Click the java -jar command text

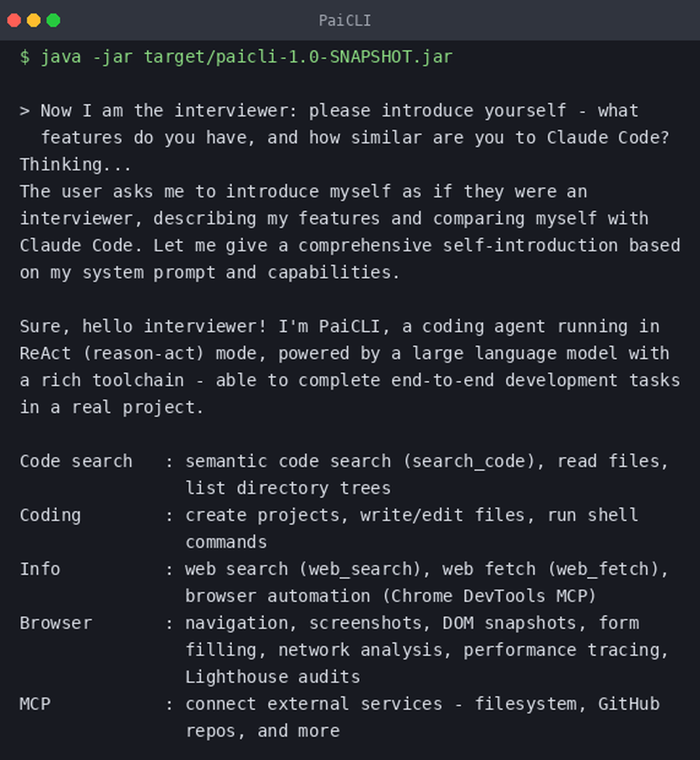click(x=246, y=57)
